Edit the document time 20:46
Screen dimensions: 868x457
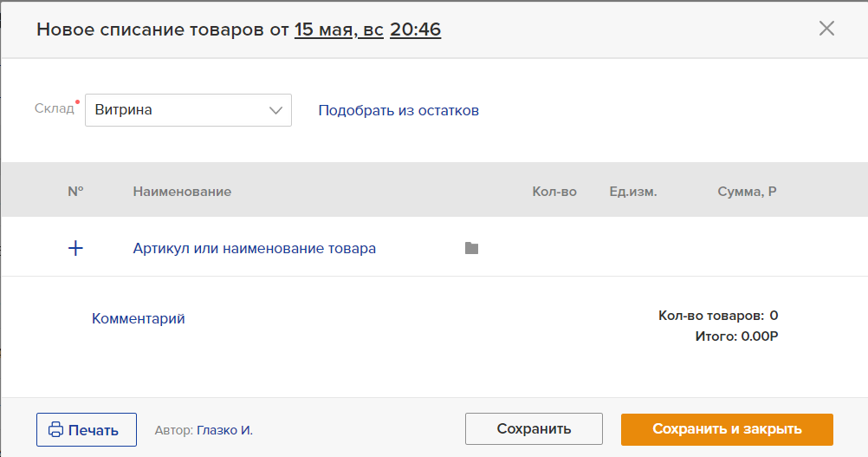click(416, 29)
